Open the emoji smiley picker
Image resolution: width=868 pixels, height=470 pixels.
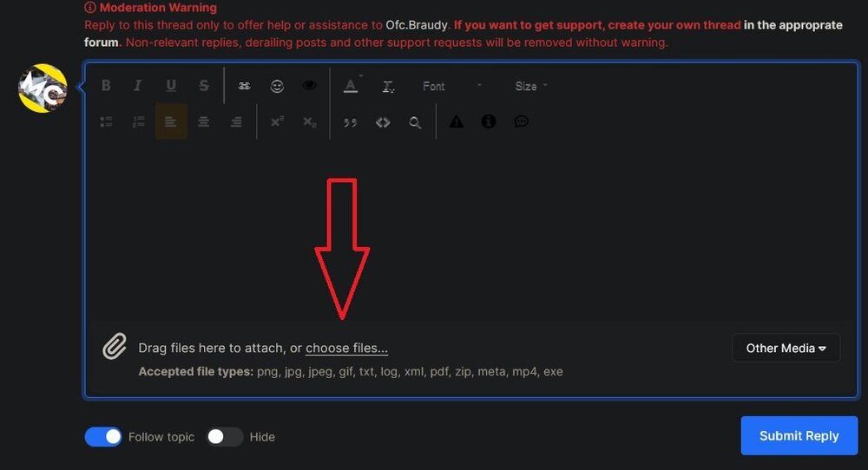[277, 86]
